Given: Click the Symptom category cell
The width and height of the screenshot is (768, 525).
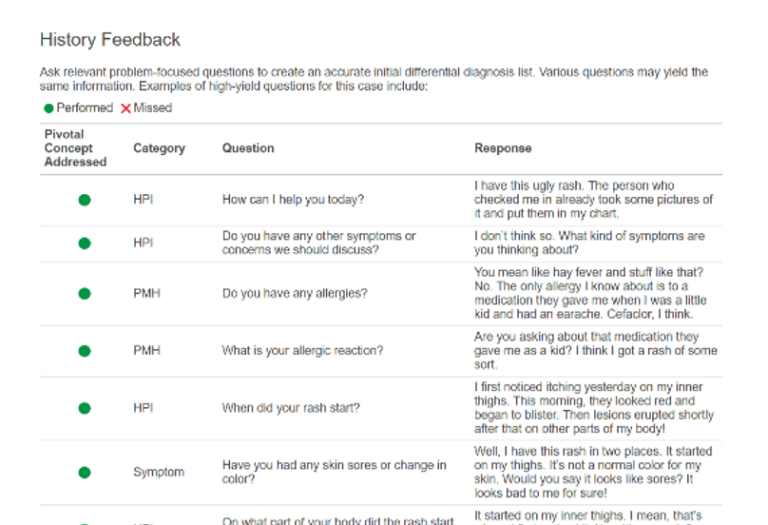Looking at the screenshot, I should point(159,472).
